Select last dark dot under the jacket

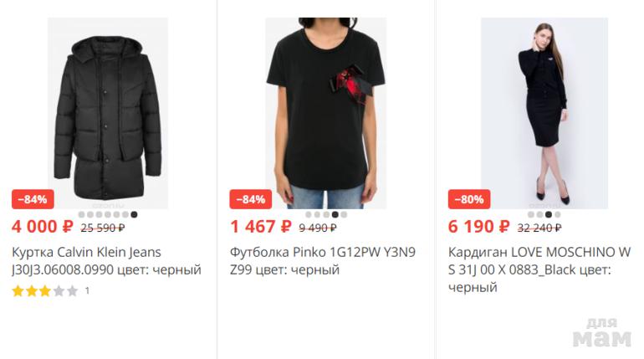click(x=134, y=214)
